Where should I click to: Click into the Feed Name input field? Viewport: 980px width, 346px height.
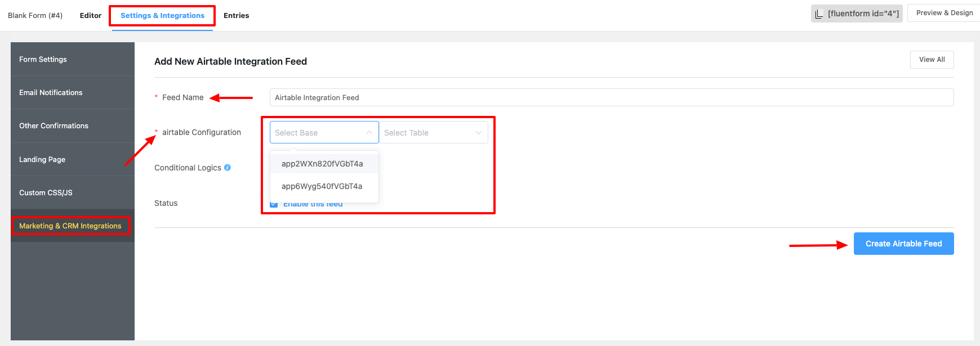pyautogui.click(x=611, y=97)
